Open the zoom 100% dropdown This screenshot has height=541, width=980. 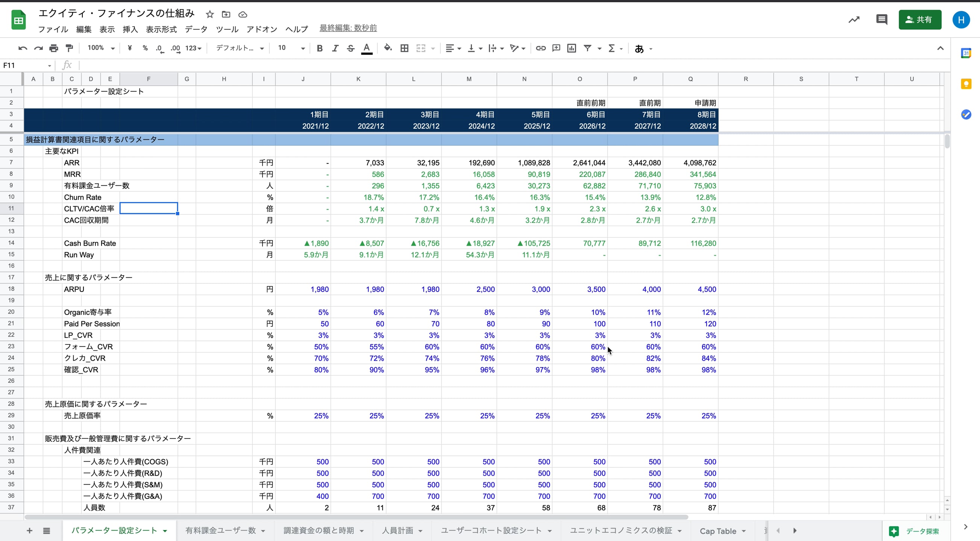[101, 48]
